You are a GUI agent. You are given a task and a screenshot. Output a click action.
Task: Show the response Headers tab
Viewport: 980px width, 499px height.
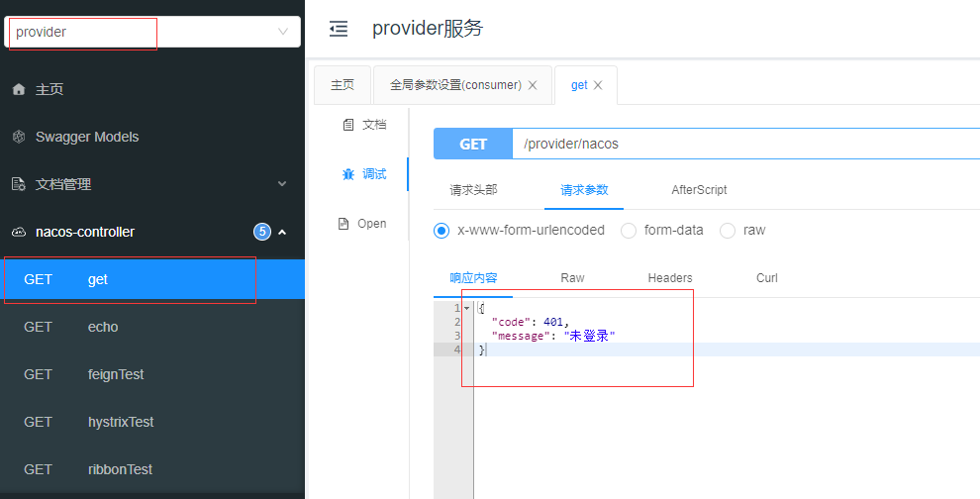coord(670,278)
